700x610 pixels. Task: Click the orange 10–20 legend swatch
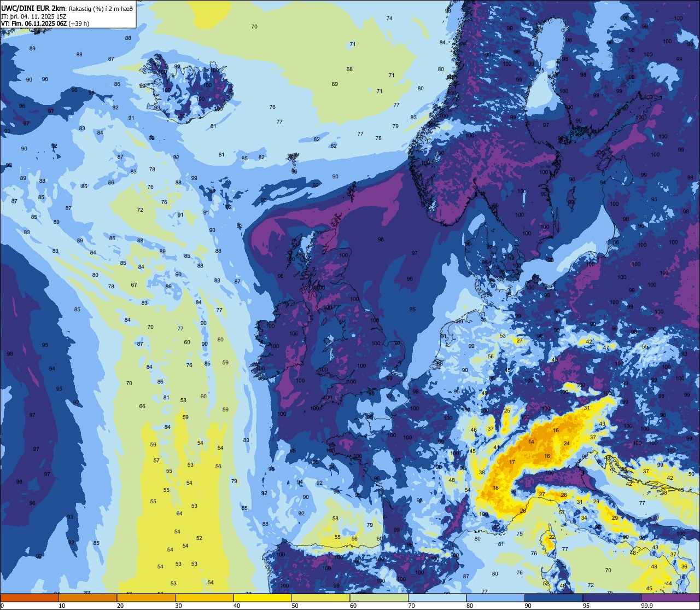tap(87, 597)
